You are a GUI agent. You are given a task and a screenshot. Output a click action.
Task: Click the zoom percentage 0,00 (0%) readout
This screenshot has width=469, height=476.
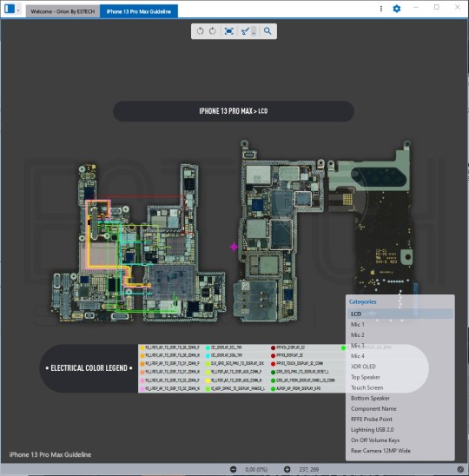coord(256,470)
